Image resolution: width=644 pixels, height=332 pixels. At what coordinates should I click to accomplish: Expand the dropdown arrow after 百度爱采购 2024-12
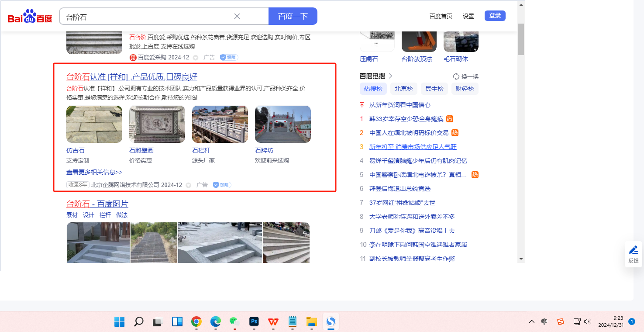pyautogui.click(x=196, y=58)
